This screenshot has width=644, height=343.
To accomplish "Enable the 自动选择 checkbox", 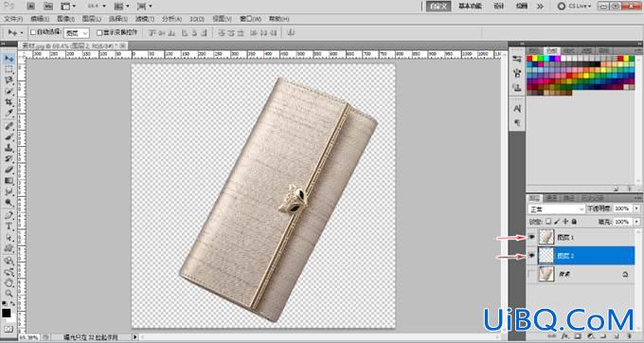I will 33,32.
